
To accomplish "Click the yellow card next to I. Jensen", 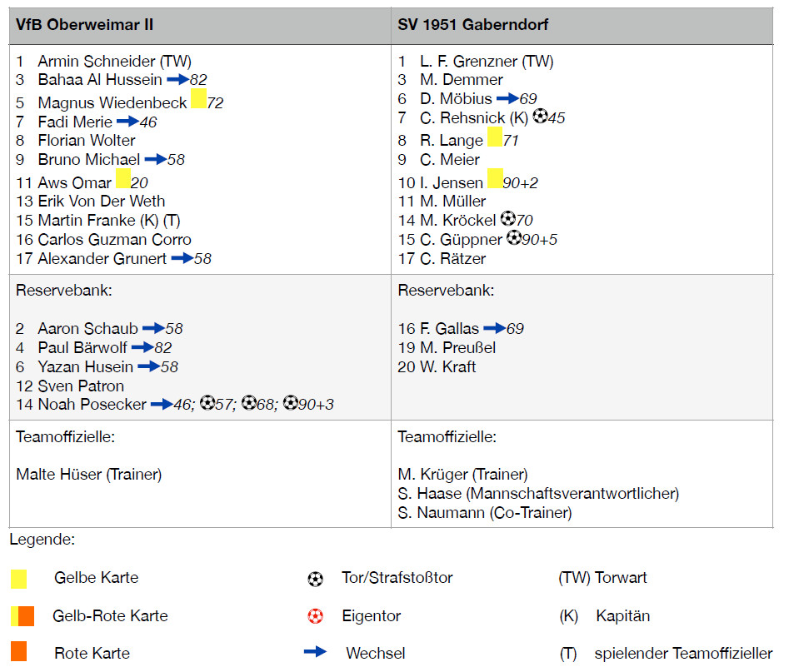I will point(495,178).
